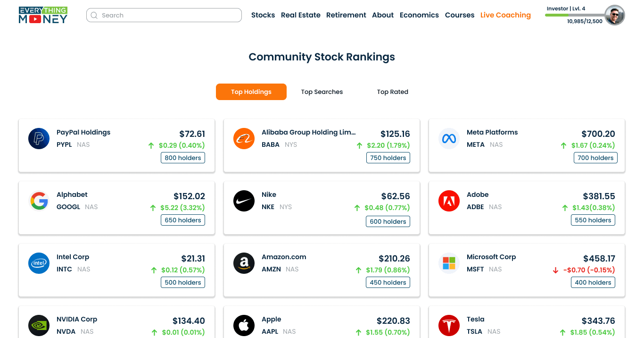Open the Stocks menu item
The width and height of the screenshot is (644, 338).
coord(263,15)
